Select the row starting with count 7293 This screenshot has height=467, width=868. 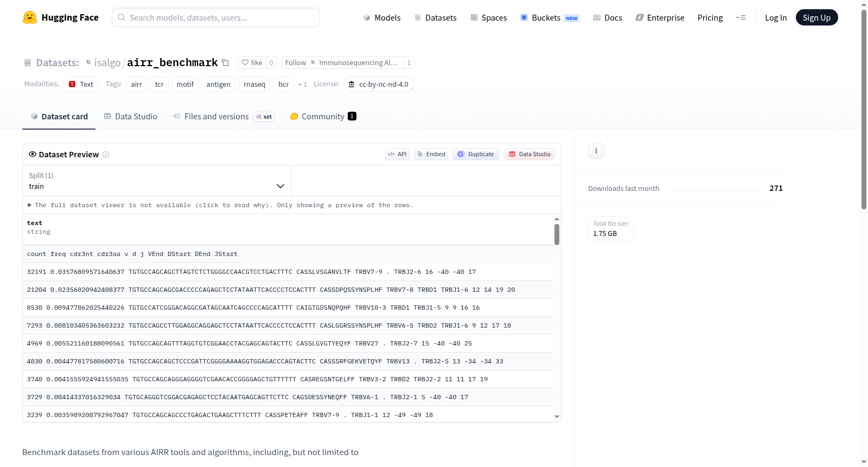(x=288, y=325)
